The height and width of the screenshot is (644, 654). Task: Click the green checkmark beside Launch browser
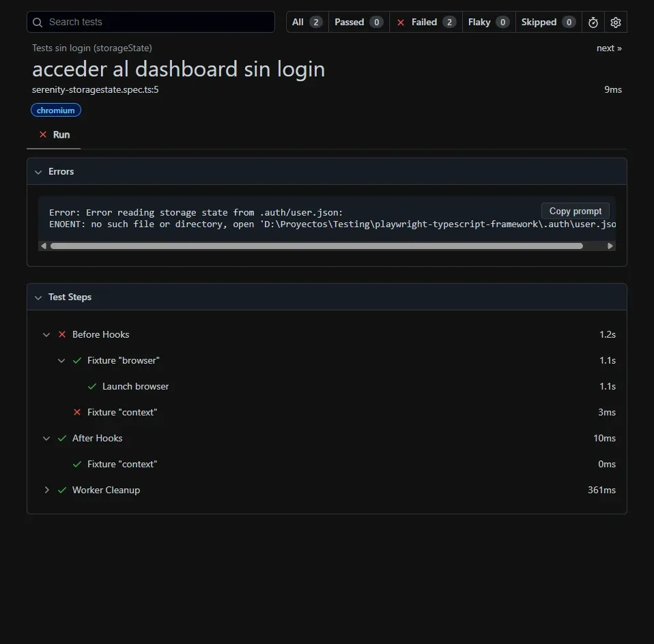tap(91, 386)
